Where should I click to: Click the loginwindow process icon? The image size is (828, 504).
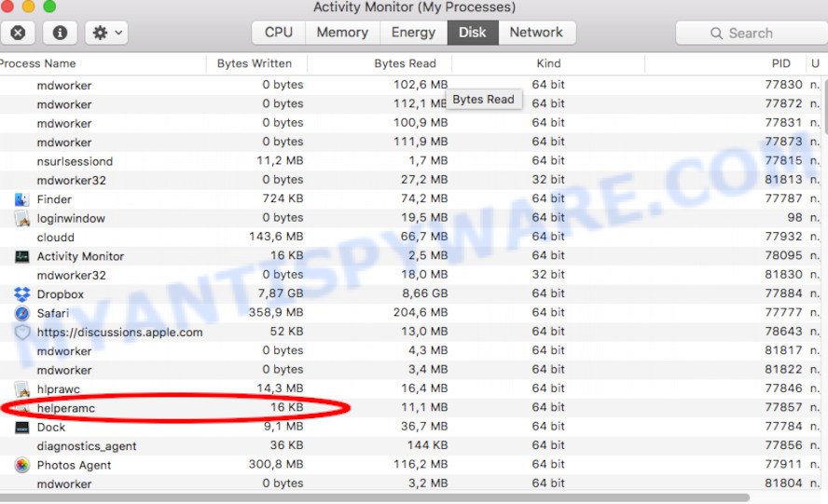[21, 219]
